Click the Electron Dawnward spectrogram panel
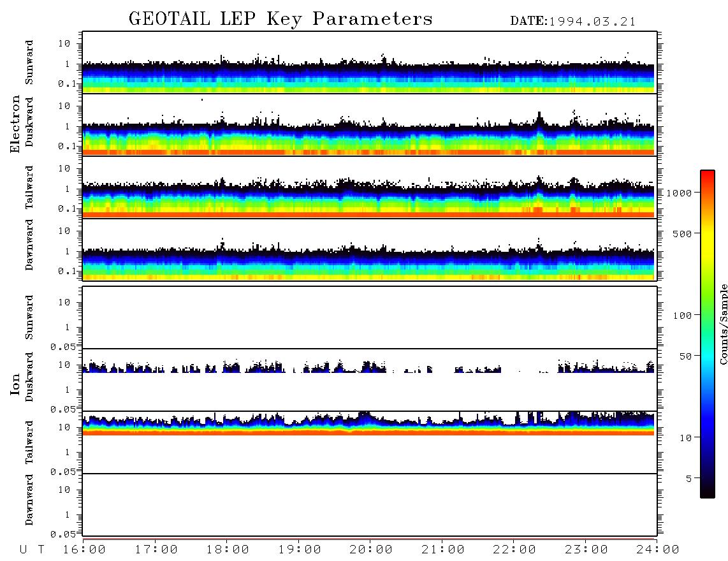This screenshot has width=728, height=561. (x=370, y=249)
